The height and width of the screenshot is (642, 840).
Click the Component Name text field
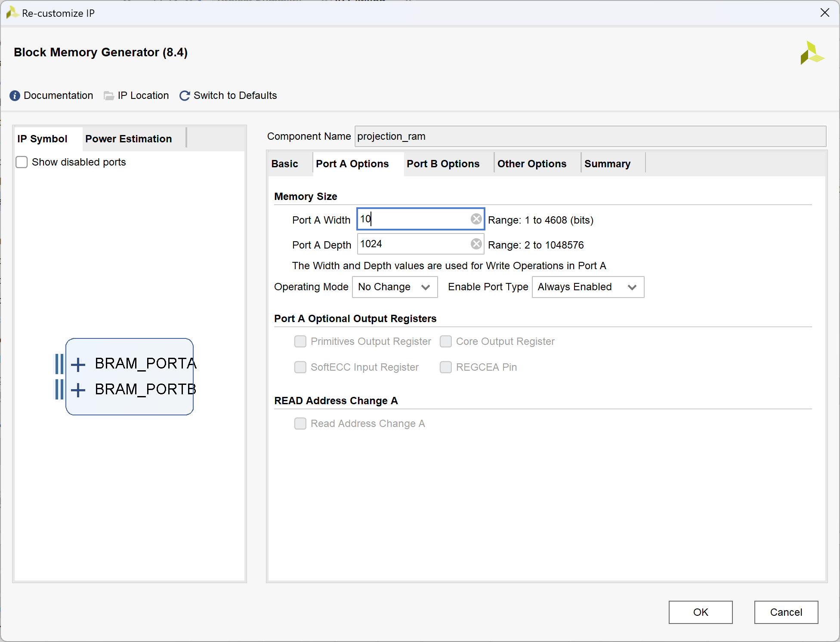[590, 136]
